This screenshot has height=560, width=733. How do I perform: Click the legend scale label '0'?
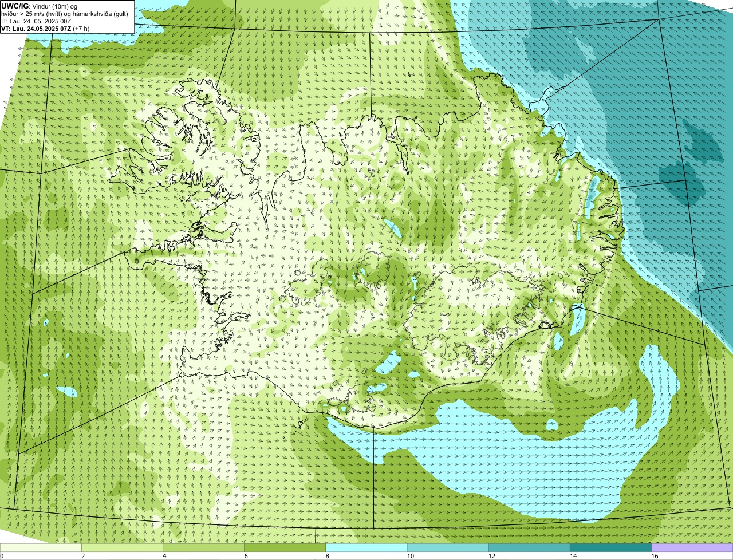tap(2, 556)
